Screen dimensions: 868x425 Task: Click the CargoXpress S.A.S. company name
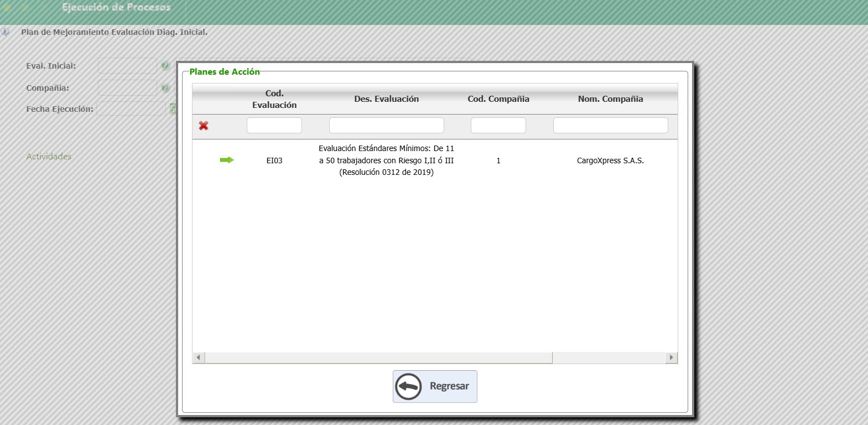point(611,160)
